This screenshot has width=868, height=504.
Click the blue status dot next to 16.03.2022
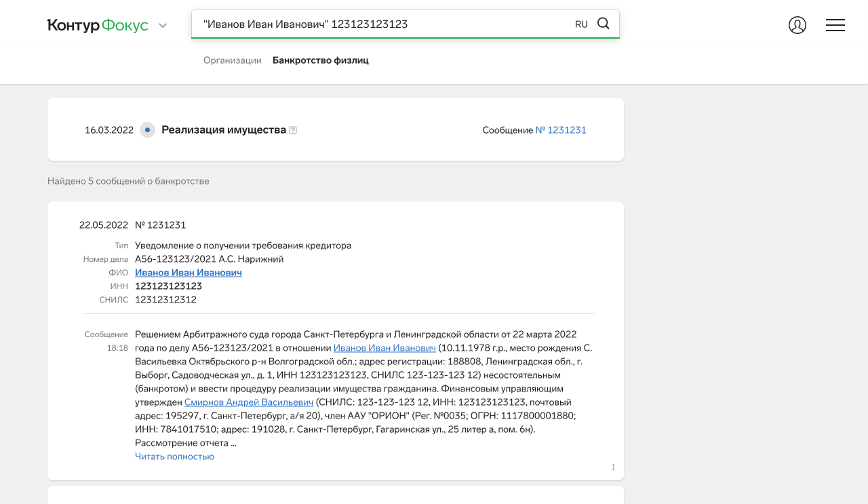[x=147, y=130]
